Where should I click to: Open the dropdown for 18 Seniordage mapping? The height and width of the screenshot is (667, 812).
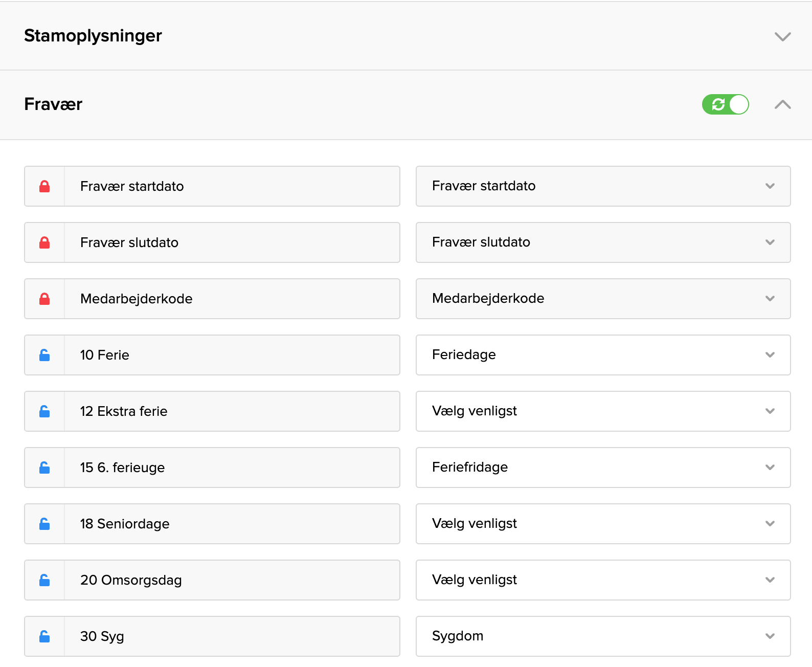[x=603, y=524]
